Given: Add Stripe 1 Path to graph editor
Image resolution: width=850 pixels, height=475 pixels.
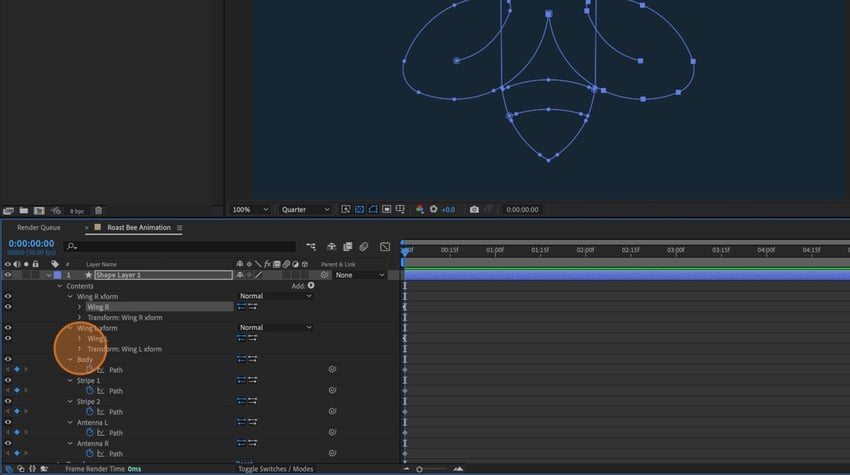Looking at the screenshot, I should click(x=101, y=390).
